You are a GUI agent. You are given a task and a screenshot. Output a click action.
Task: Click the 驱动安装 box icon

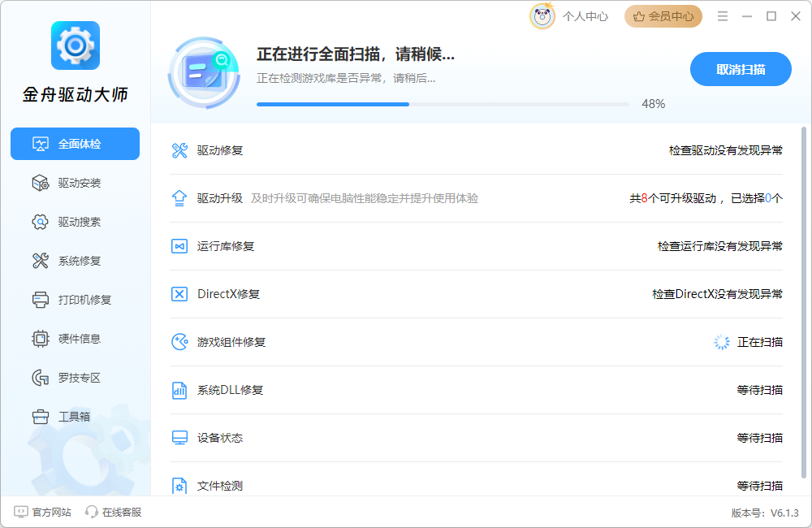(41, 183)
